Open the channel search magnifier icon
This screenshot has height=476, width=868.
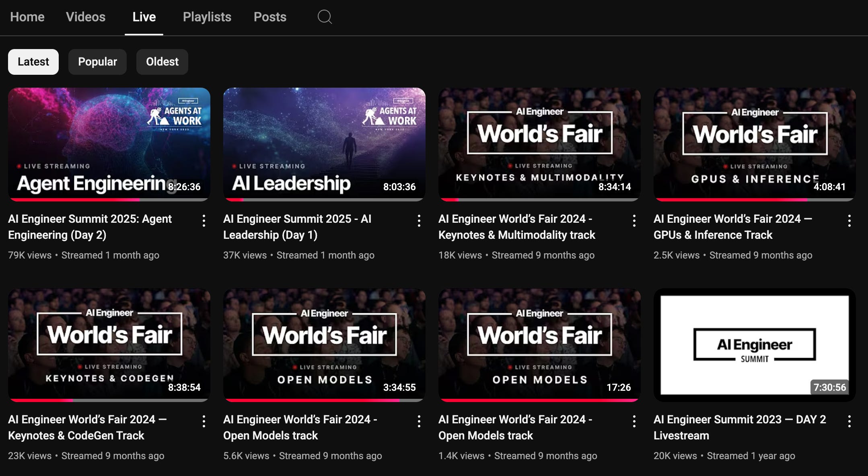(325, 17)
